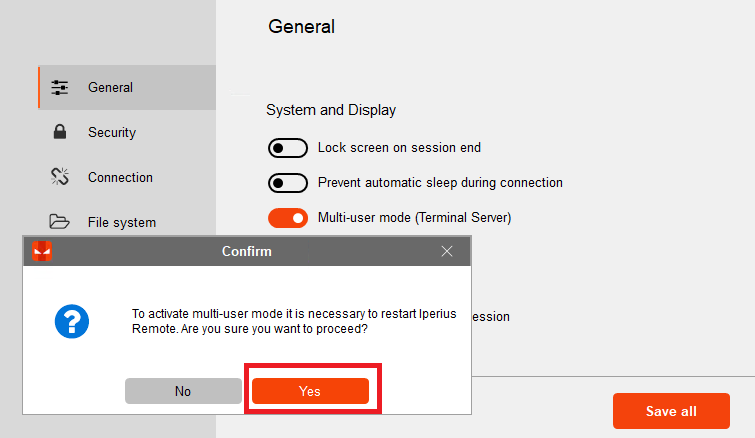The width and height of the screenshot is (755, 438).
Task: Select the Security label in the sidebar
Action: tap(112, 132)
